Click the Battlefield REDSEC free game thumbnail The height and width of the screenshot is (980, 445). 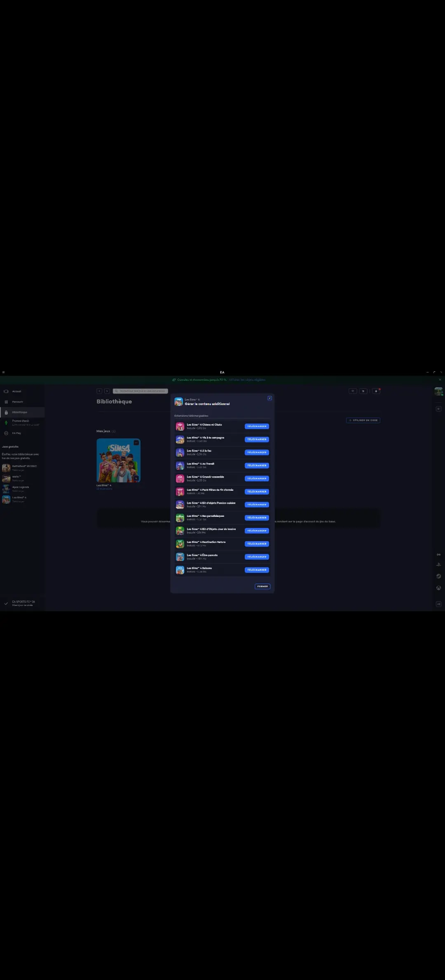point(6,468)
